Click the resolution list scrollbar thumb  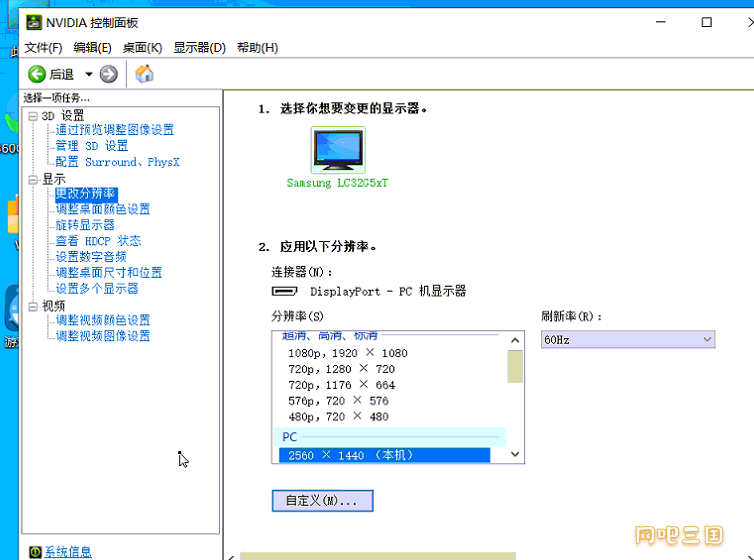click(x=515, y=367)
